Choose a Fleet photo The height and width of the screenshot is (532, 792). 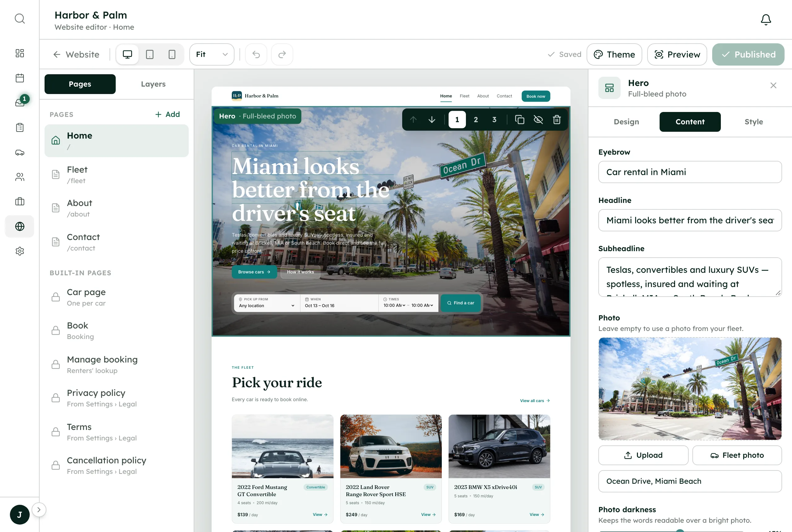737,455
